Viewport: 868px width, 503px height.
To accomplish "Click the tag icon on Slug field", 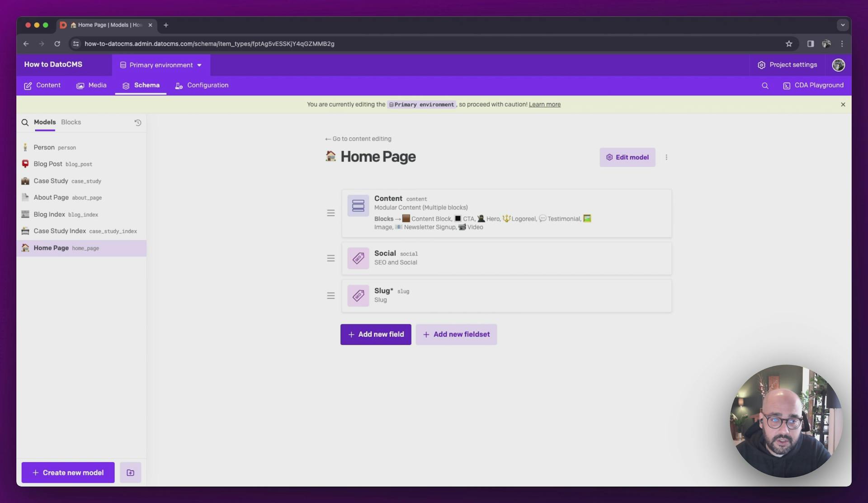I will tap(358, 296).
